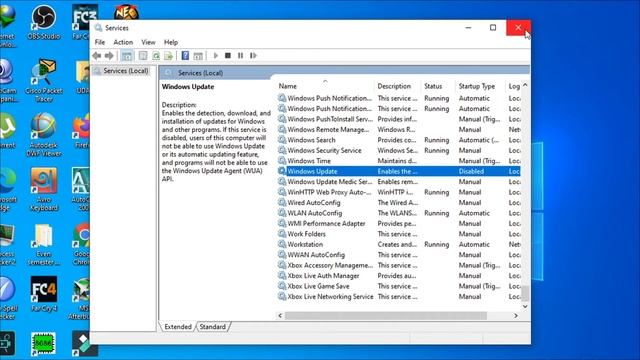
Task: Click "Maintains d..." description of Windows Time
Action: tap(397, 161)
